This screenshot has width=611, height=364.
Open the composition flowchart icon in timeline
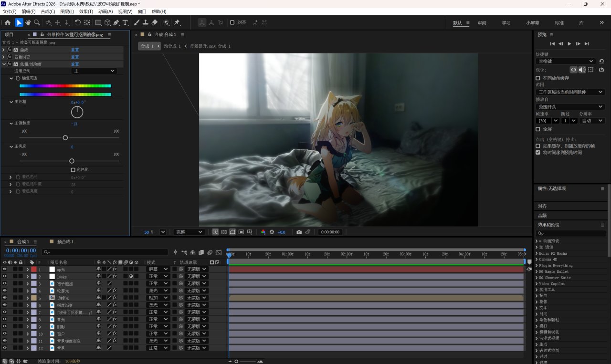[184, 252]
